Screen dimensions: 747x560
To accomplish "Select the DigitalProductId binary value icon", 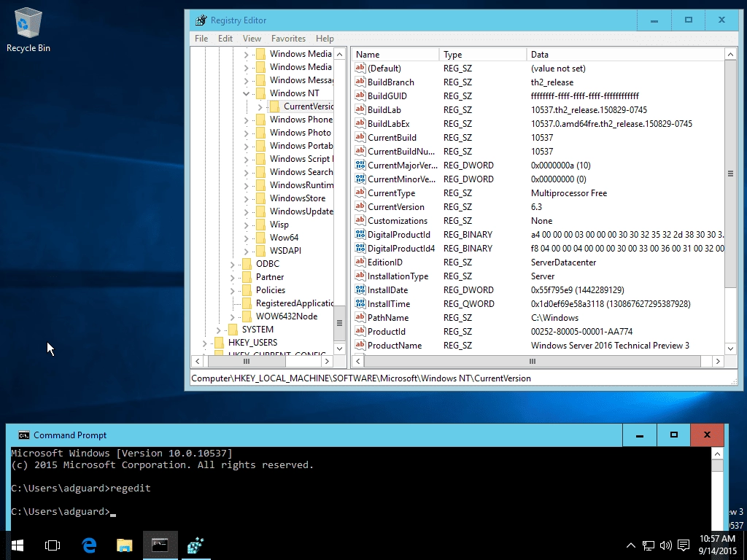I will tap(360, 234).
